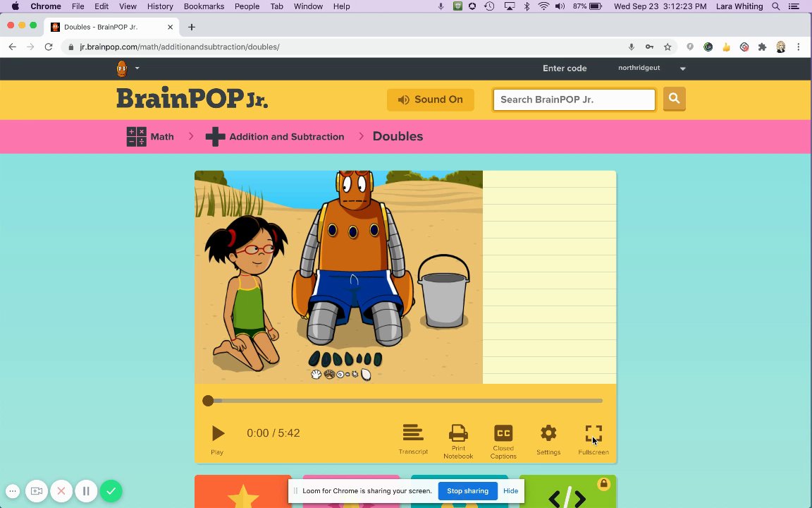Reload the page
This screenshot has width=812, height=508.
(x=49, y=47)
